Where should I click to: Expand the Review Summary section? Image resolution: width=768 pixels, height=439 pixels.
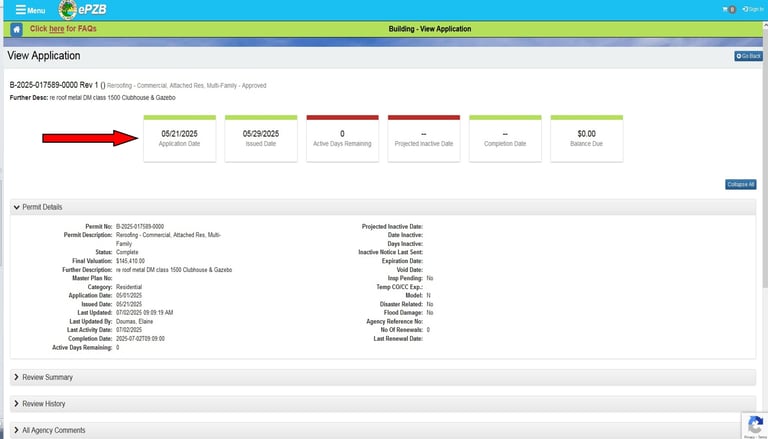[x=383, y=377]
